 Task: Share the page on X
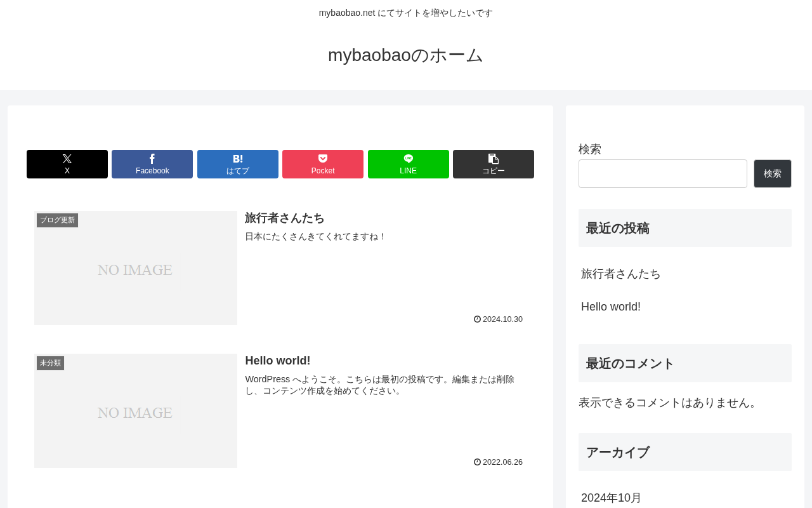point(67,164)
